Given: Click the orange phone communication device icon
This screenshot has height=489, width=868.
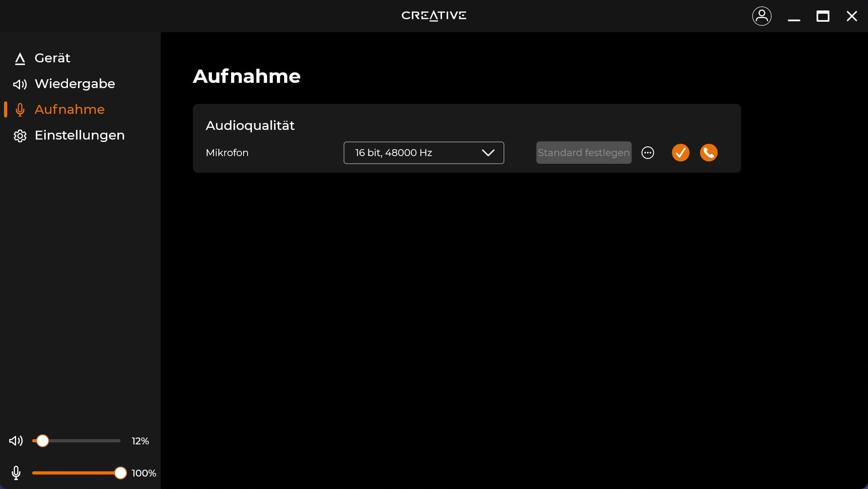Looking at the screenshot, I should 708,153.
